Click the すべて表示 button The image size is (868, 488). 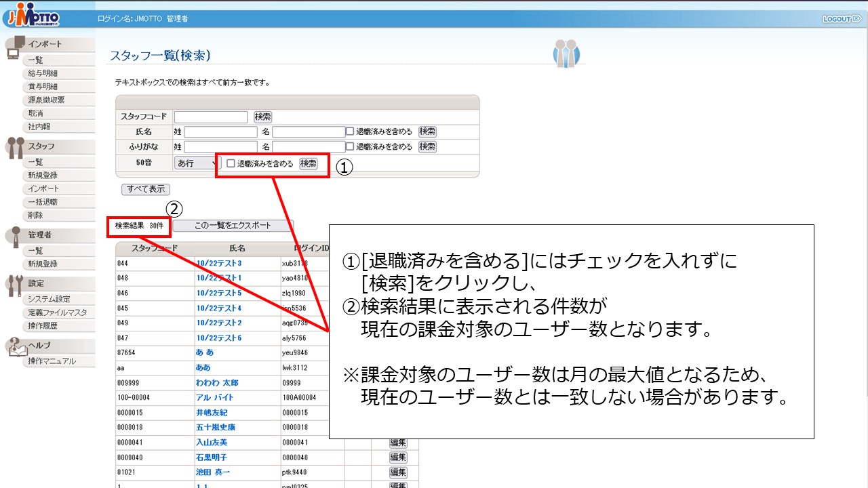coord(146,189)
